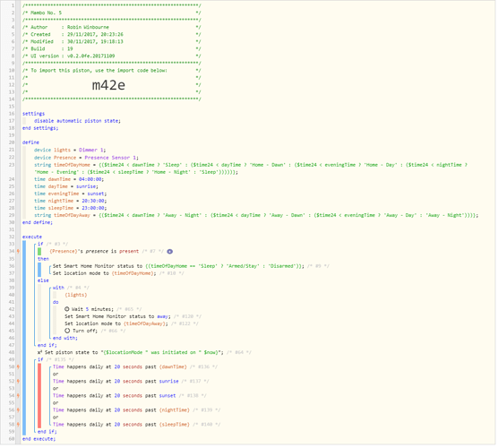Viewport: 498px width, 448px height.
Task: Click 'Time happens daily ... past {sleepTime}' condition
Action: [121, 426]
